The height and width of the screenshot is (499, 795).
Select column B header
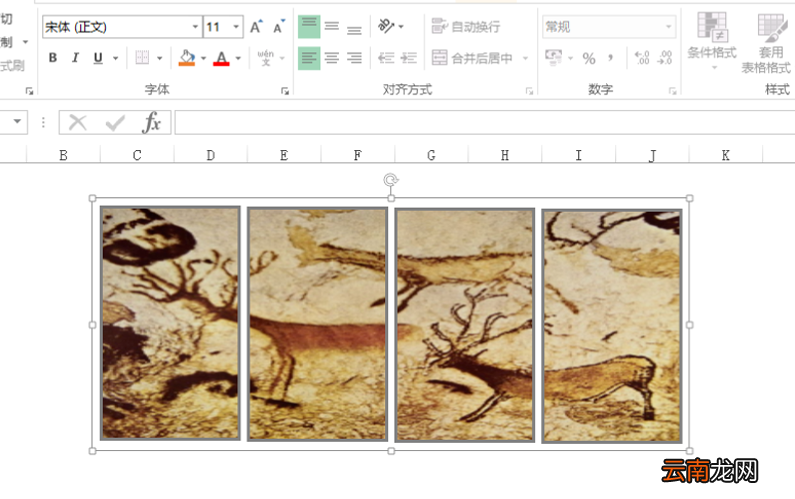pyautogui.click(x=63, y=155)
